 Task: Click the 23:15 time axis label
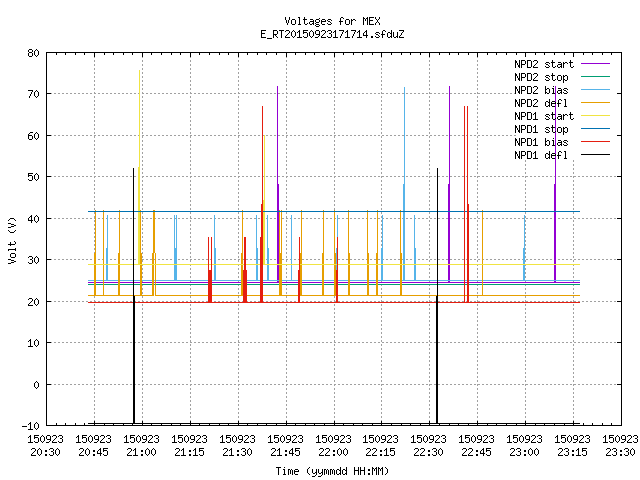click(x=572, y=452)
